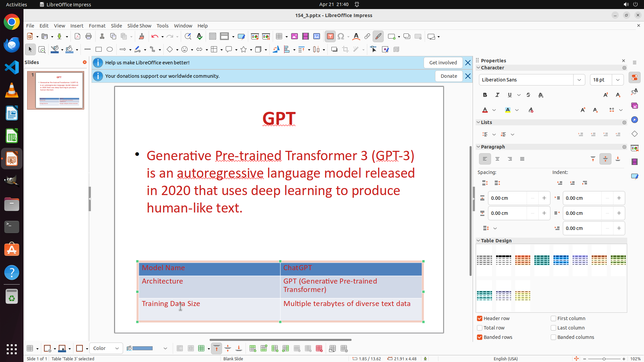Click the Insert Special Character icon
644x362 pixels.
click(x=341, y=37)
